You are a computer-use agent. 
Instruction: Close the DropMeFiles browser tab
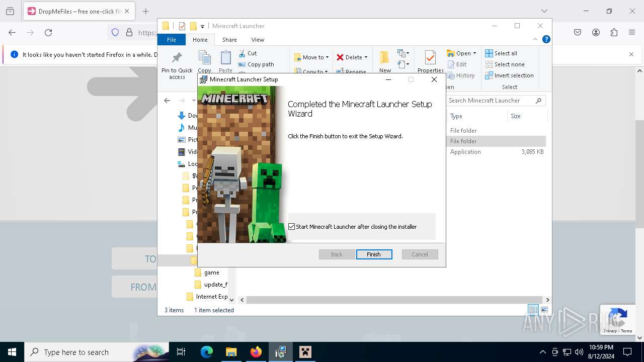pos(127,11)
